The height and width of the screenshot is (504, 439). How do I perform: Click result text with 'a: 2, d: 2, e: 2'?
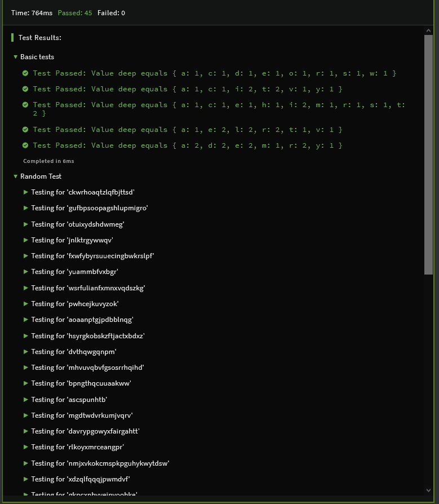click(188, 145)
